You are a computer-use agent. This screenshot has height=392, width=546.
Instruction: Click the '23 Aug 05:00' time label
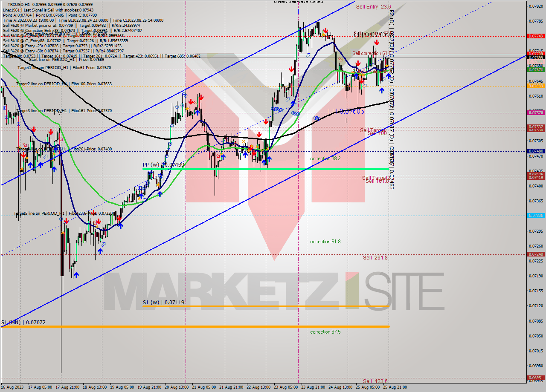[x=285, y=387]
